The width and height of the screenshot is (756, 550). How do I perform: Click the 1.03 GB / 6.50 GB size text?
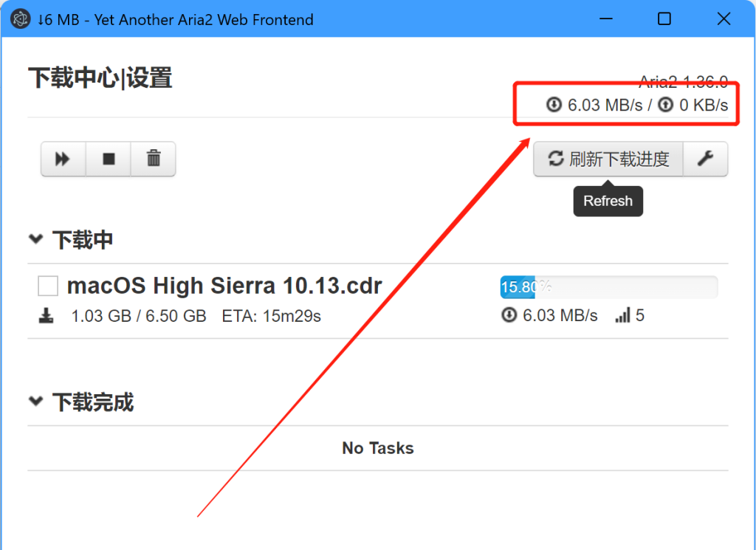(139, 316)
